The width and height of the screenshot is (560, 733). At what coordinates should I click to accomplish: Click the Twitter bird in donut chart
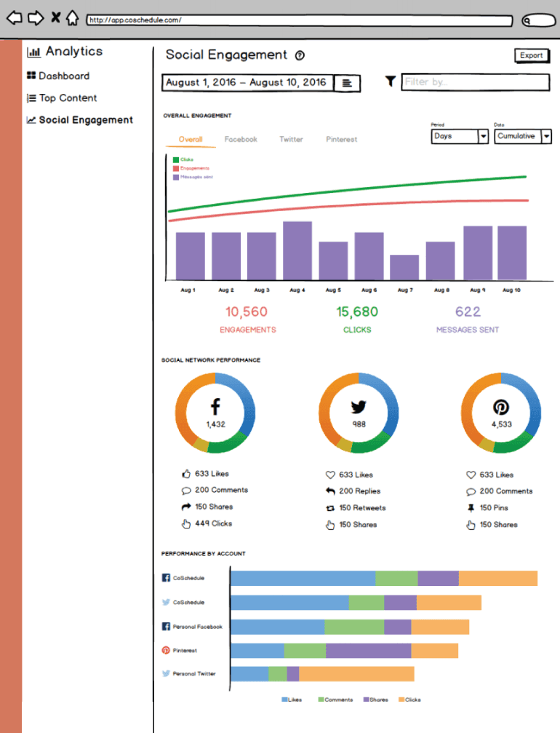click(x=359, y=407)
